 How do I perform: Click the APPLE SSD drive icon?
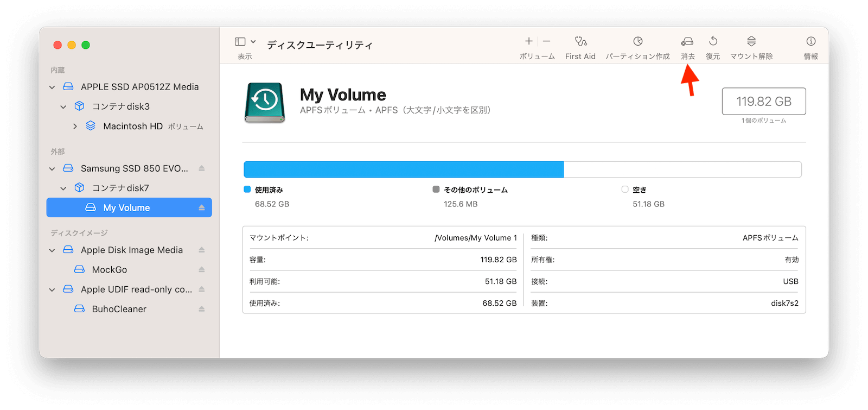coord(68,86)
